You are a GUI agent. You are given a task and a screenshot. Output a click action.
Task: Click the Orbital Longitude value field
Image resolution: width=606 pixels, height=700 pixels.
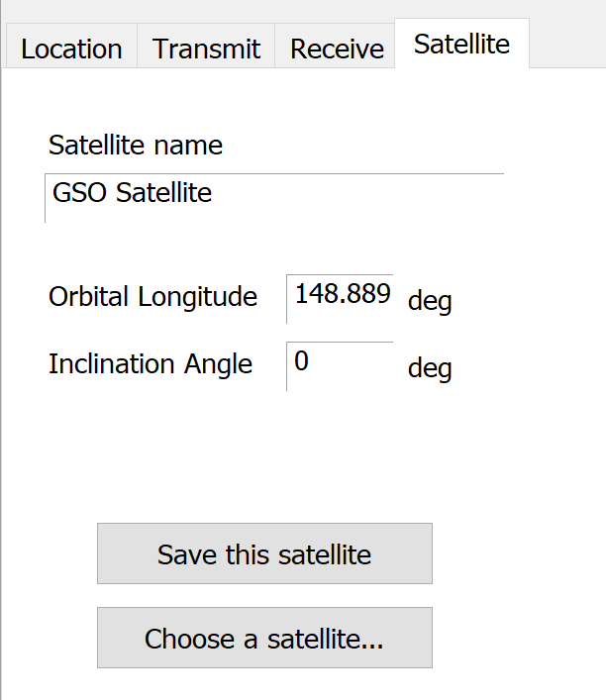click(x=340, y=299)
